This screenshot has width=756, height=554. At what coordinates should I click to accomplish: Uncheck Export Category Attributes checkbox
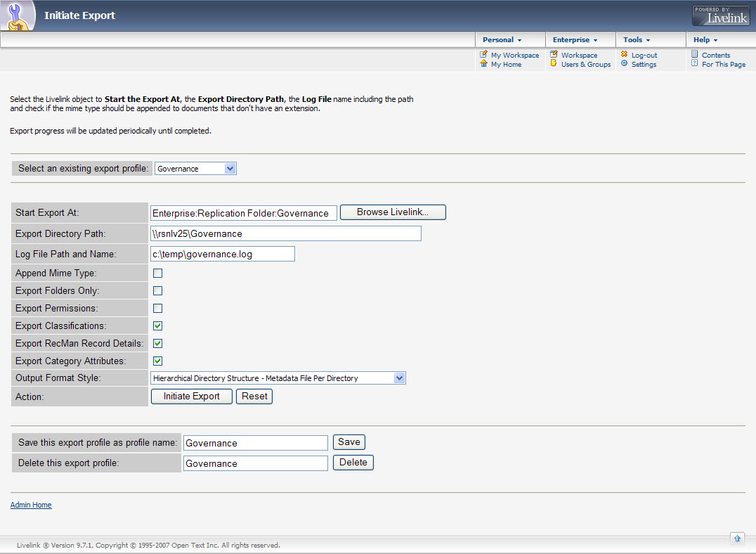pyautogui.click(x=157, y=361)
